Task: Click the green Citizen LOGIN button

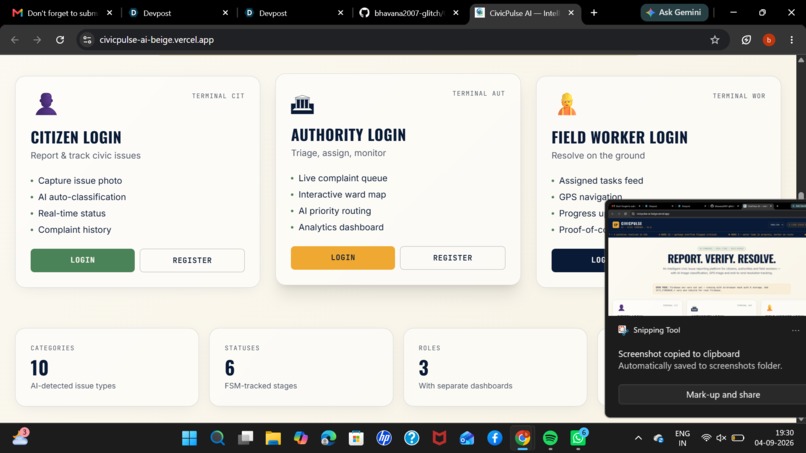Action: click(x=83, y=260)
